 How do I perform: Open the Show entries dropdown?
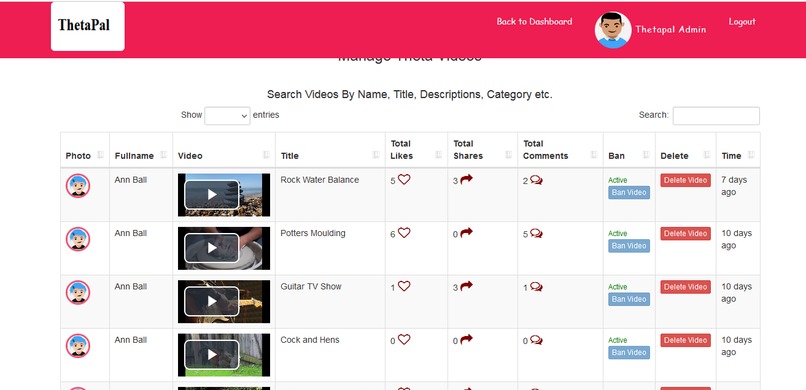pyautogui.click(x=227, y=116)
